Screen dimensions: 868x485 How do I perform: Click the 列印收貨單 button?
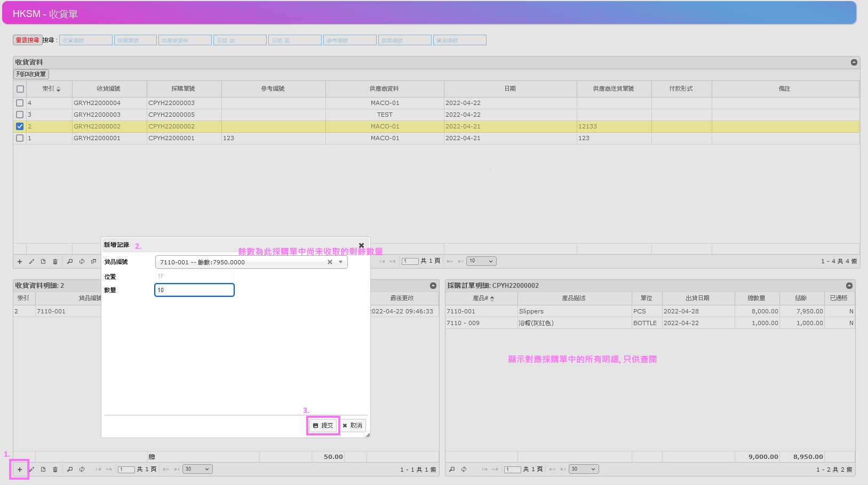[x=31, y=75]
